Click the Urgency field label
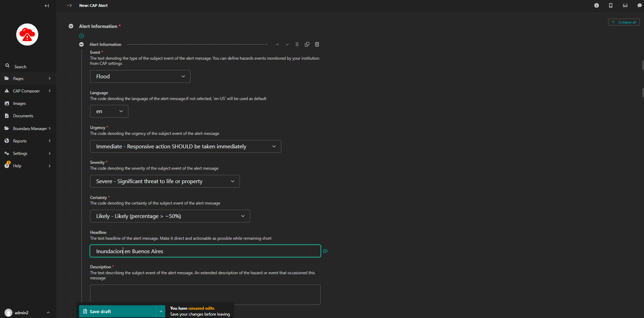Viewport: 644px width, 318px height. point(98,128)
